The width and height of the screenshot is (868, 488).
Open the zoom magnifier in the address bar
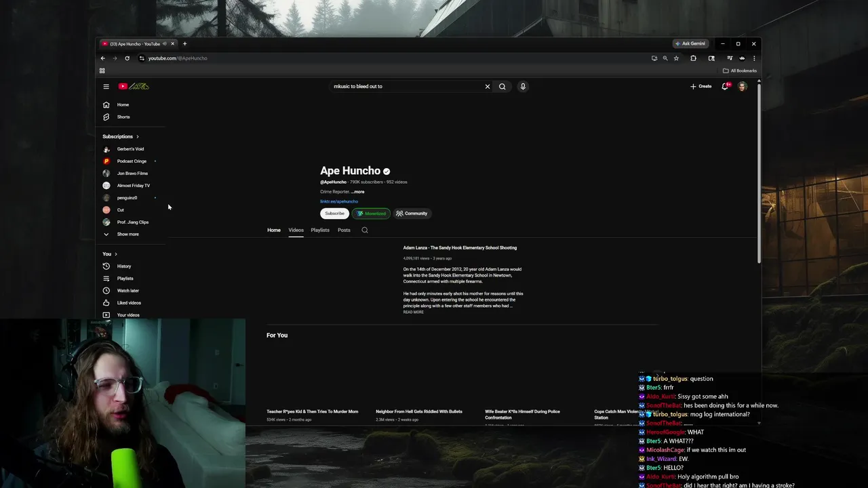pos(665,58)
